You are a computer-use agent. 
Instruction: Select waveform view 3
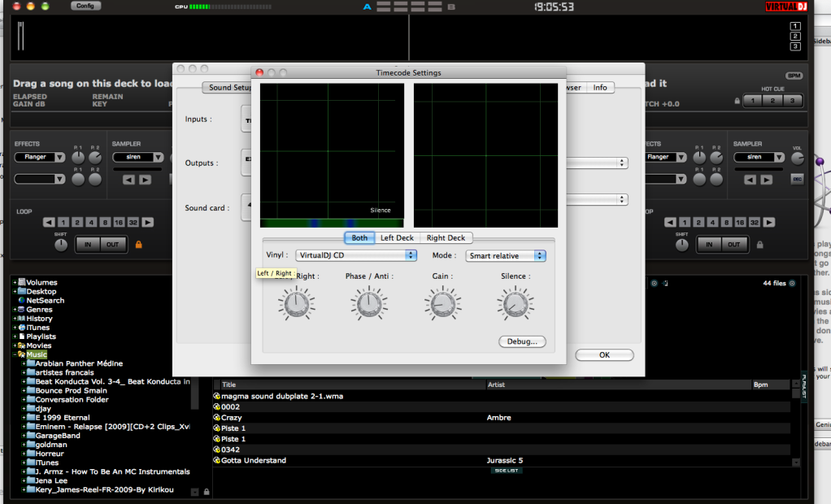coord(795,46)
